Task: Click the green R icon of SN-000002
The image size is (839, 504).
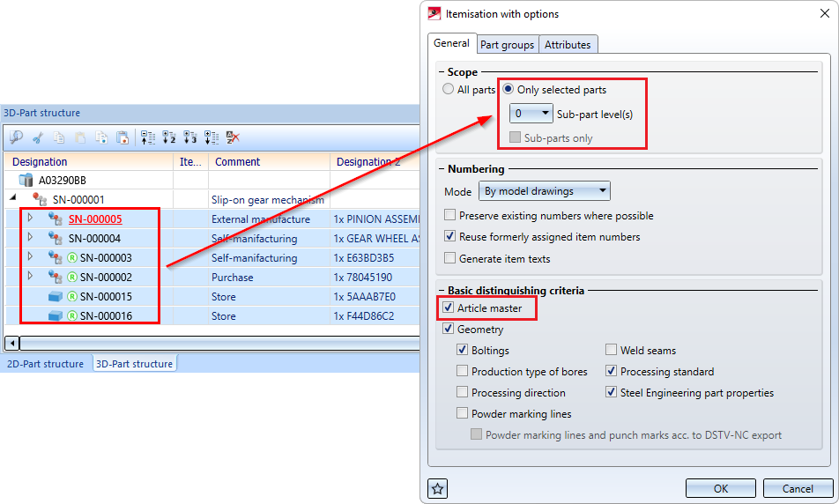Action: [x=72, y=278]
